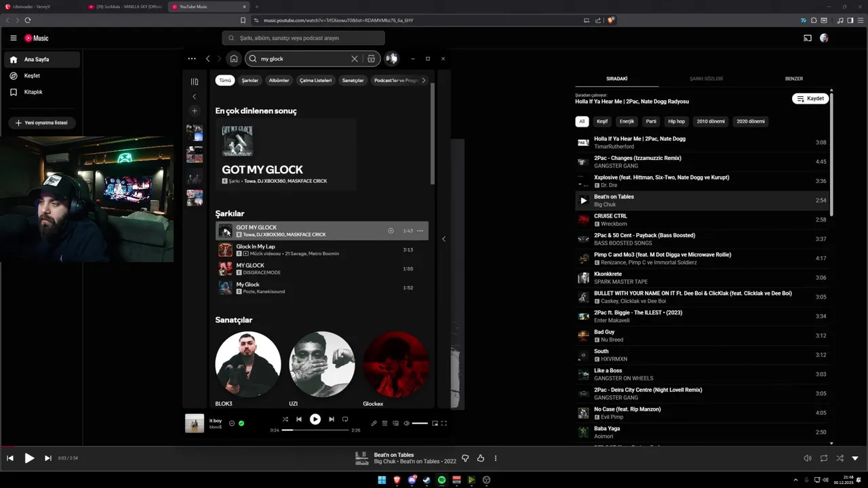Like Beat'n on Tables thumbs up
Viewport: 868px width, 488px height.
(x=481, y=459)
